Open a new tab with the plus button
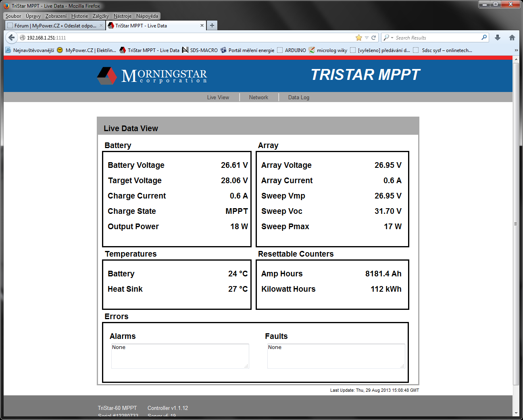 (x=212, y=25)
